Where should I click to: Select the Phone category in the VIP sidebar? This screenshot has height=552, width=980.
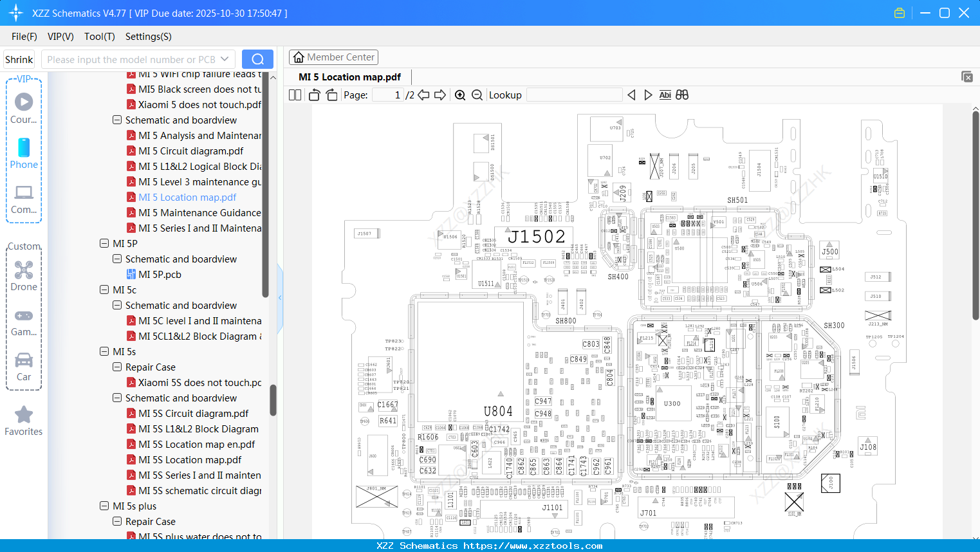24,154
